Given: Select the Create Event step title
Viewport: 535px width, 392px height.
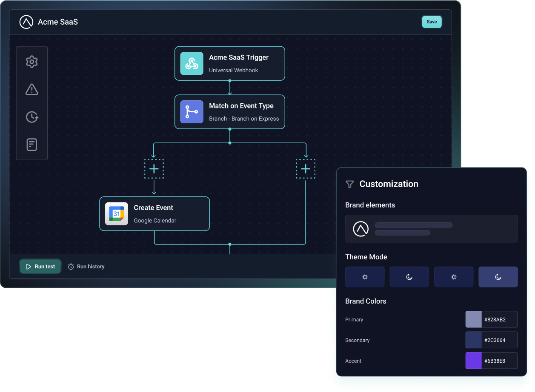Looking at the screenshot, I should click(153, 207).
